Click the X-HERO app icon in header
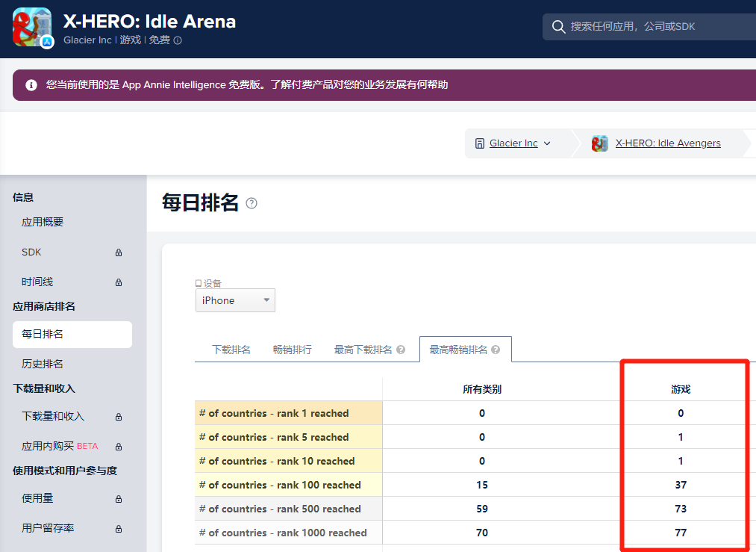 coord(32,28)
